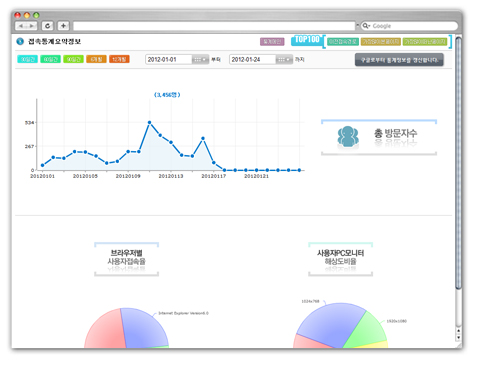485x373 pixels.
Task: Click the 20120121 x-axis label
Action: (x=256, y=176)
